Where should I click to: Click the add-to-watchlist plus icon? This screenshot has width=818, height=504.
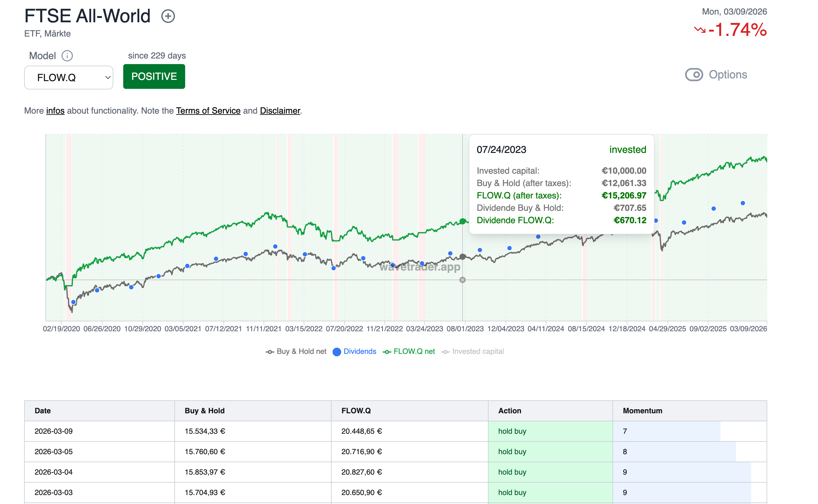coord(168,16)
